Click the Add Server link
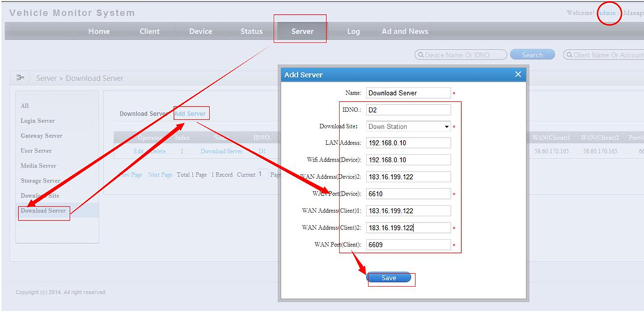This screenshot has width=644, height=311. tap(190, 113)
